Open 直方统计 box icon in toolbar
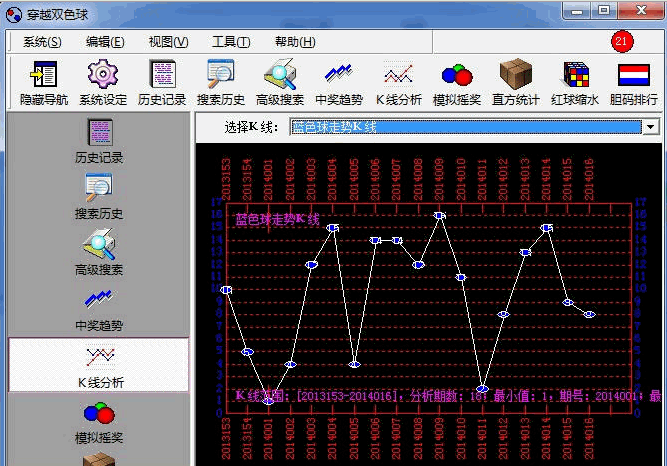This screenshot has width=667, height=466. coord(516,83)
